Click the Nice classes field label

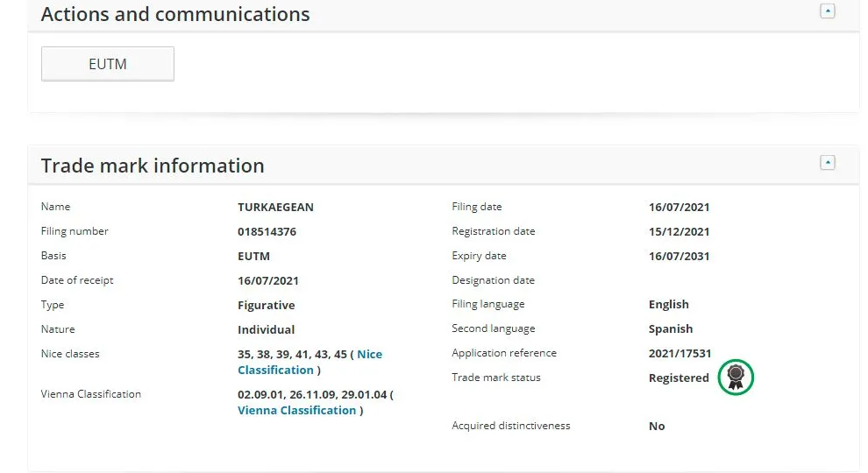[x=70, y=354]
